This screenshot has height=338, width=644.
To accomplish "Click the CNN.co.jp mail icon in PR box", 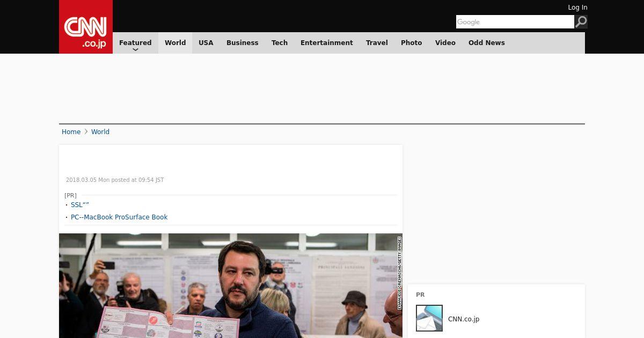I will click(429, 318).
